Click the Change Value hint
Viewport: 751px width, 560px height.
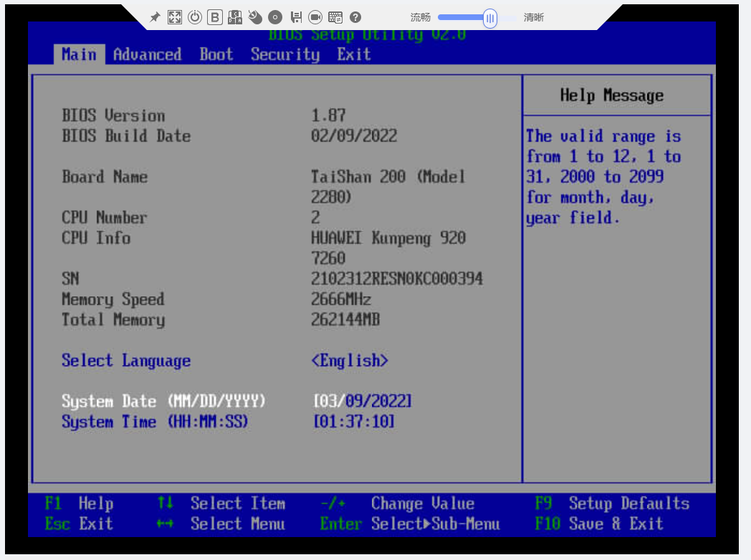[x=398, y=503]
